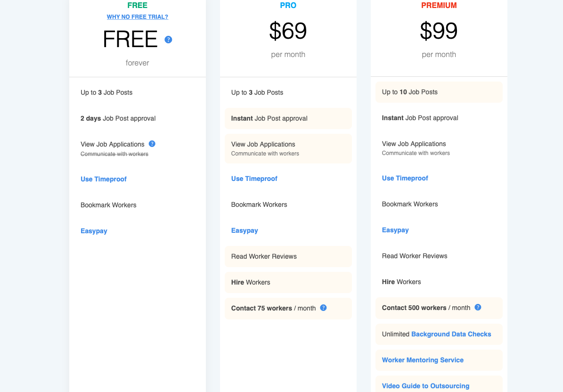Click the $99 Premium price

click(x=439, y=31)
